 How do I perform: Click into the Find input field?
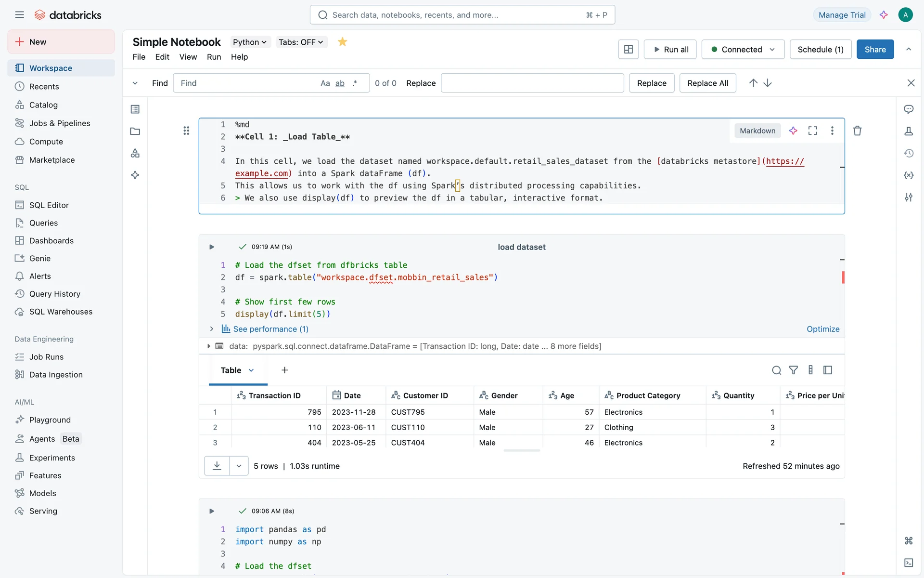(245, 83)
